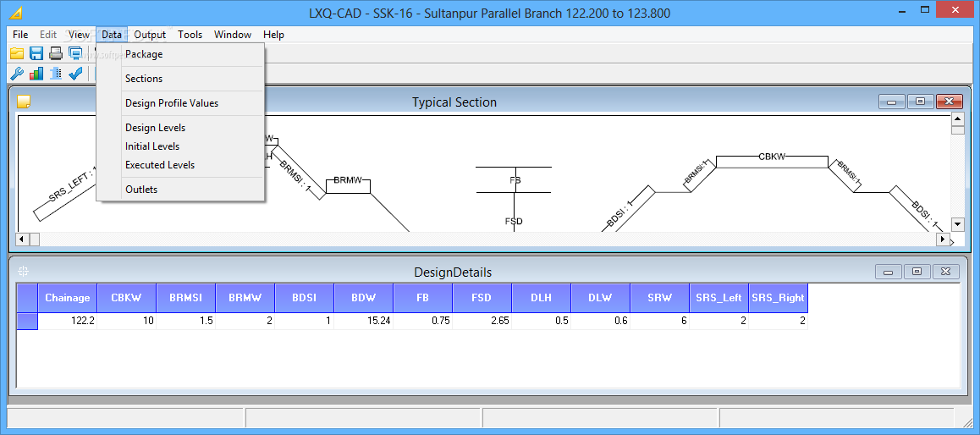Click the SRS_Left column header

[718, 298]
